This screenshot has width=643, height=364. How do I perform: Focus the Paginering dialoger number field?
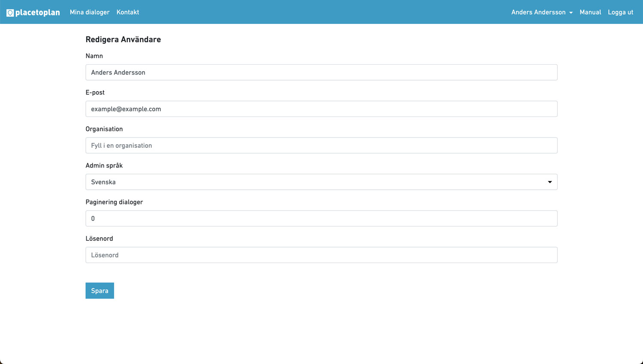(321, 218)
